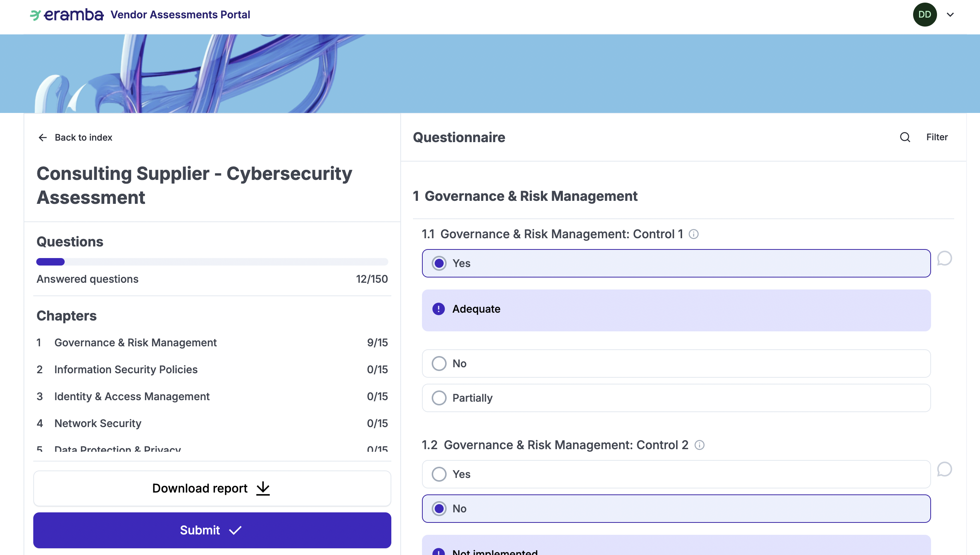This screenshot has width=980, height=555.
Task: Click the answered questions progress bar
Action: pos(212,262)
